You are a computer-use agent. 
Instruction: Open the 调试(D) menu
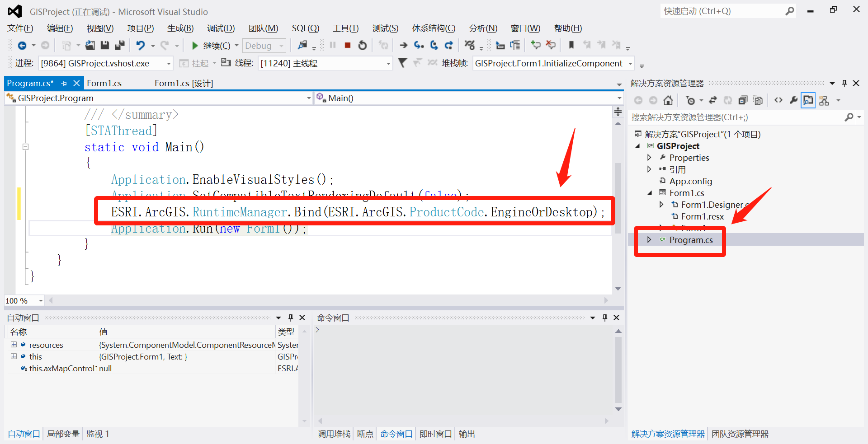point(221,28)
